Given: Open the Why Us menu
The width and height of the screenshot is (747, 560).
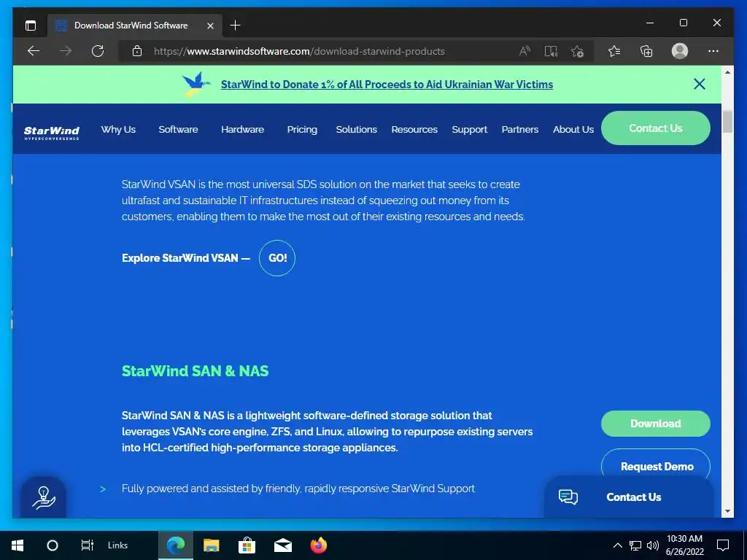Looking at the screenshot, I should 118,130.
